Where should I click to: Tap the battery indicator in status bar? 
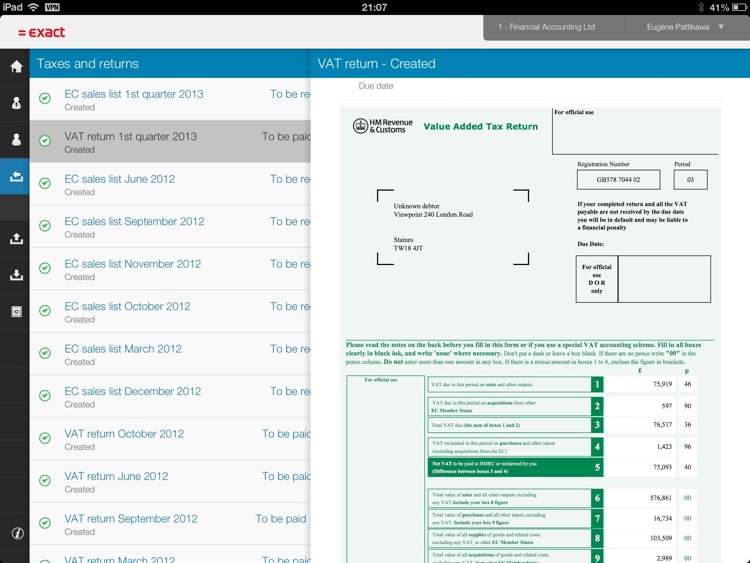739,7
